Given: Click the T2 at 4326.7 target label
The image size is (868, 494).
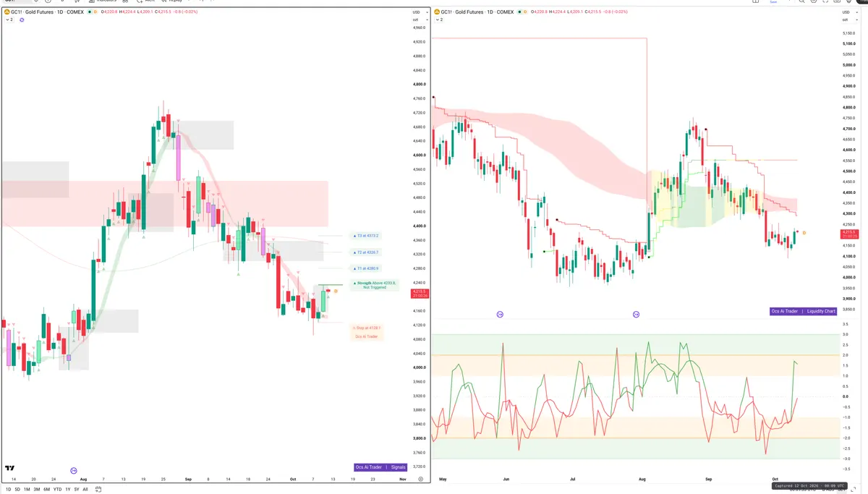Looking at the screenshot, I should click(367, 252).
